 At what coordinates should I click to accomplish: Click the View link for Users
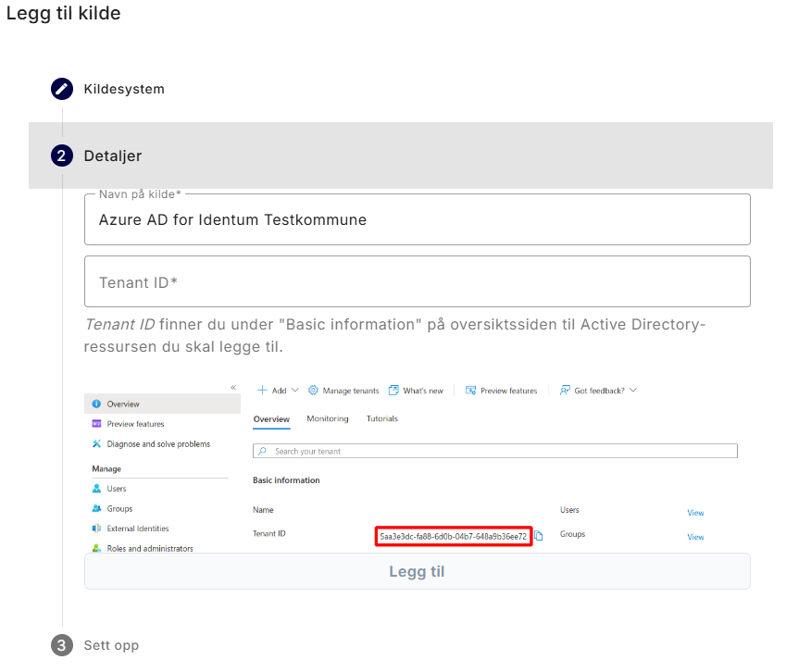pyautogui.click(x=695, y=513)
